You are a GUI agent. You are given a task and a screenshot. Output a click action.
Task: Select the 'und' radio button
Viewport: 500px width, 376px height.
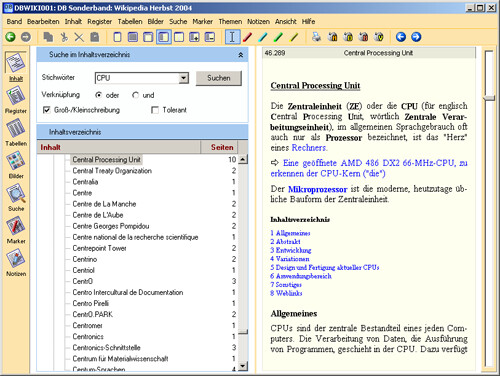click(135, 95)
